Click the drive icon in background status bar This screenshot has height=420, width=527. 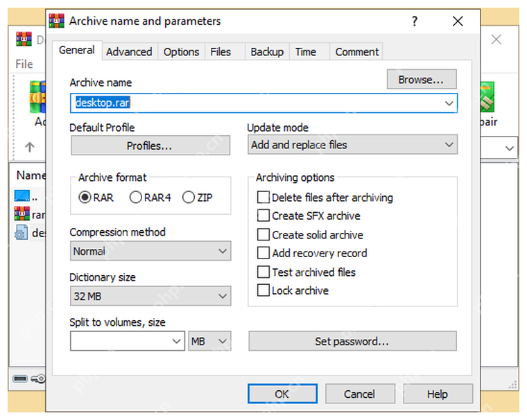[20, 379]
